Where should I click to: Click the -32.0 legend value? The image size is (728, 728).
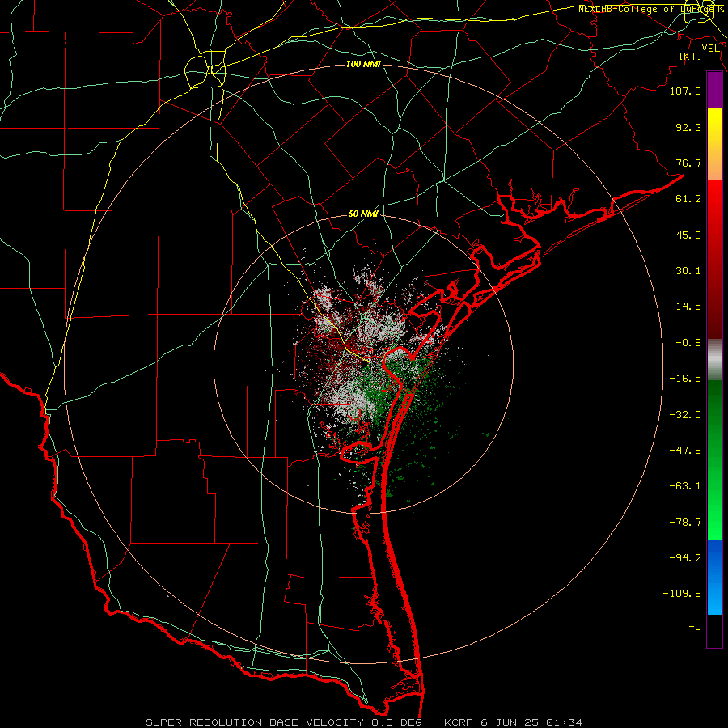(x=685, y=415)
